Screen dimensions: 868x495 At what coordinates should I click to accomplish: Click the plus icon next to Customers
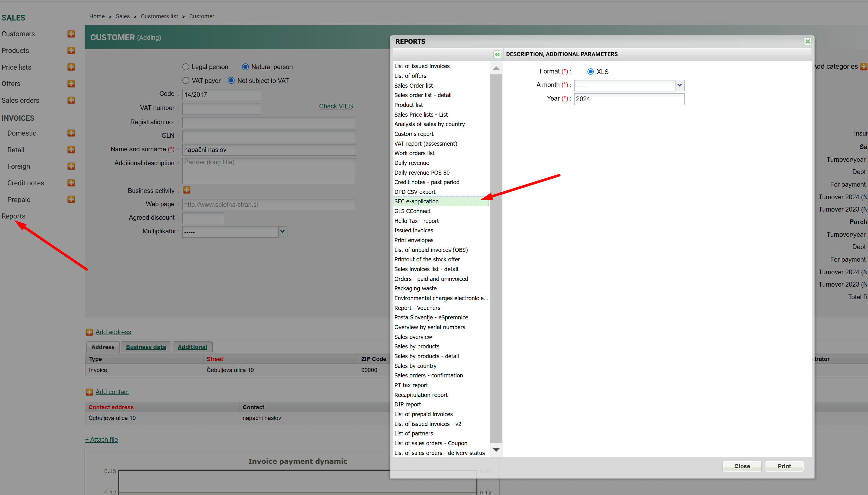tap(71, 34)
